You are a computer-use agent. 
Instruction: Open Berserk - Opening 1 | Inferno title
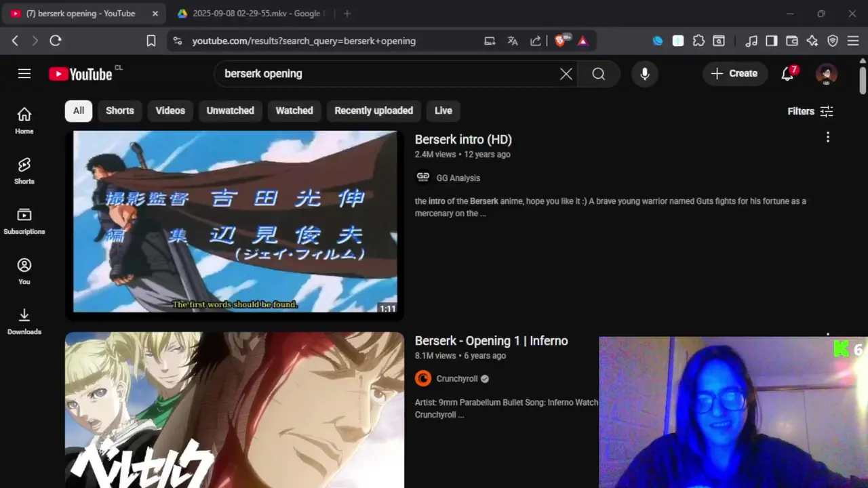coord(492,340)
